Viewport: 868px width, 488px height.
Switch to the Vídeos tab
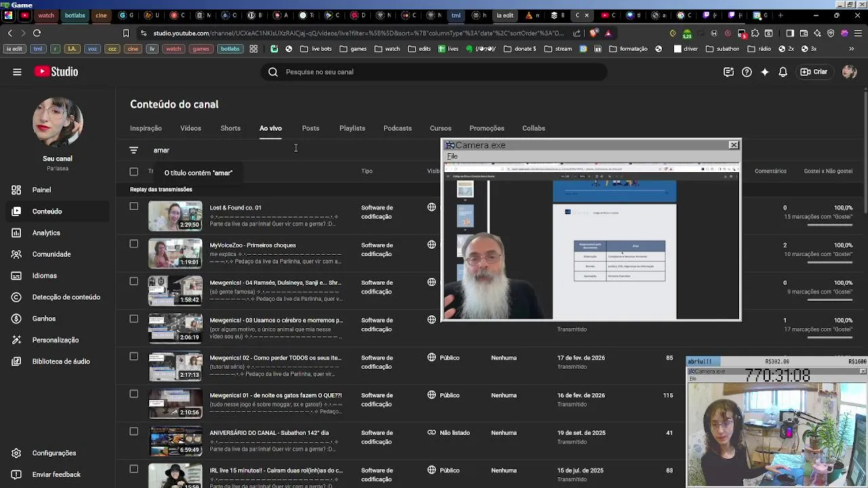click(x=191, y=128)
